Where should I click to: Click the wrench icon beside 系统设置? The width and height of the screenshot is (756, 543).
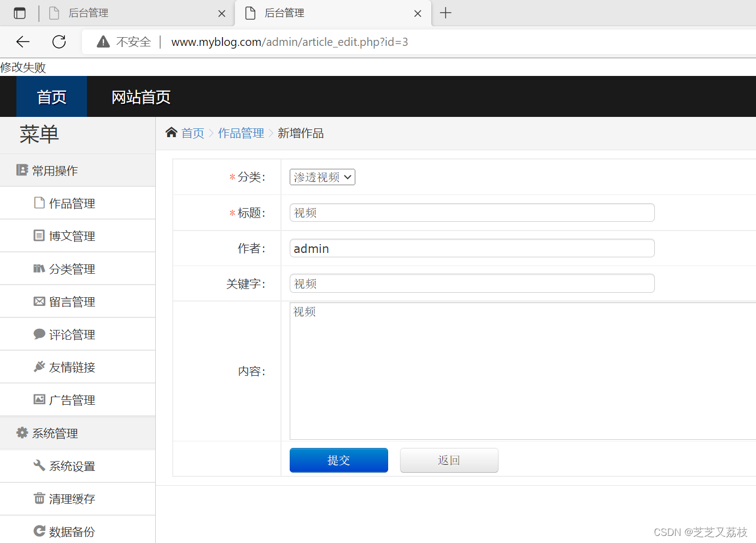pyautogui.click(x=39, y=465)
